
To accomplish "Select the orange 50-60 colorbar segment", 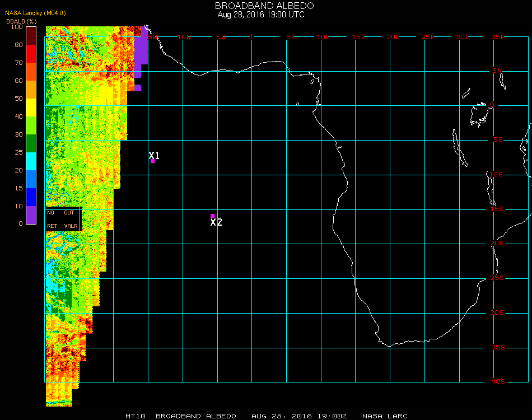I will 31,90.
